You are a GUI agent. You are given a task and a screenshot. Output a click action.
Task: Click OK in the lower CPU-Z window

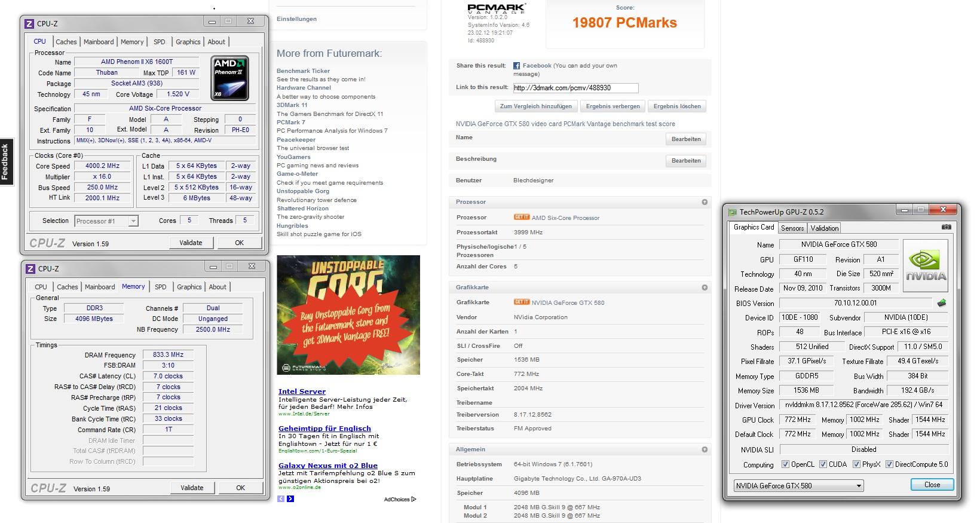coord(240,488)
